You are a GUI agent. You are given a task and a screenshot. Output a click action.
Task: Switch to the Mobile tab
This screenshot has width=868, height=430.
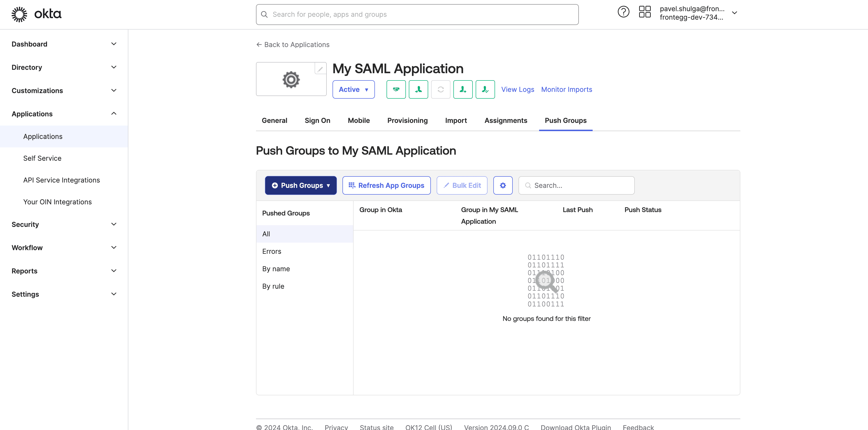click(x=358, y=120)
